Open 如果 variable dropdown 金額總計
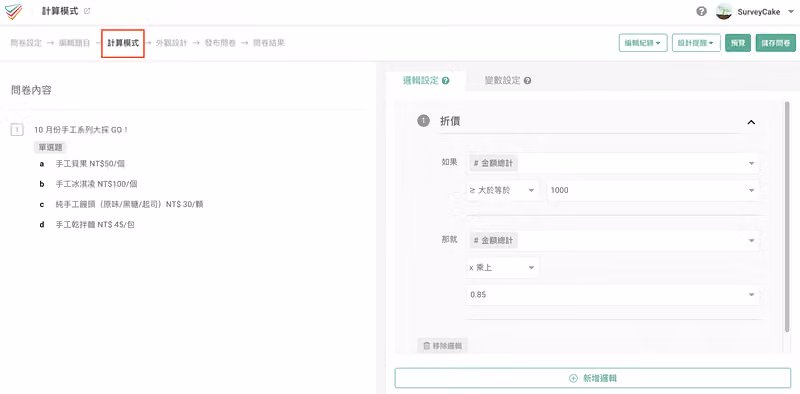Image resolution: width=800 pixels, height=394 pixels. (x=613, y=163)
